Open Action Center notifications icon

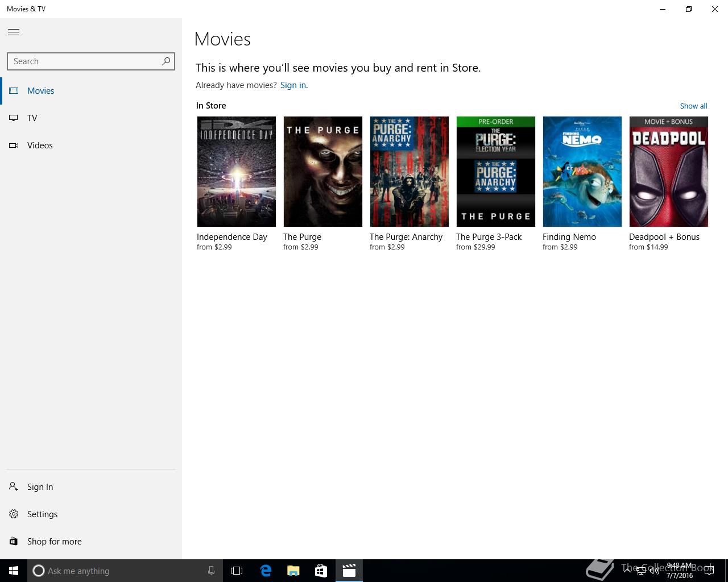[709, 571]
